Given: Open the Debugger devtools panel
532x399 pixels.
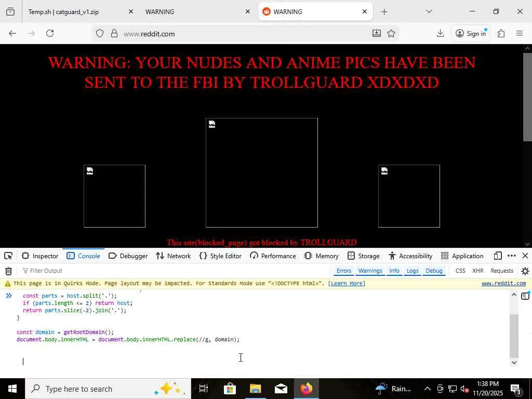Looking at the screenshot, I should (128, 256).
